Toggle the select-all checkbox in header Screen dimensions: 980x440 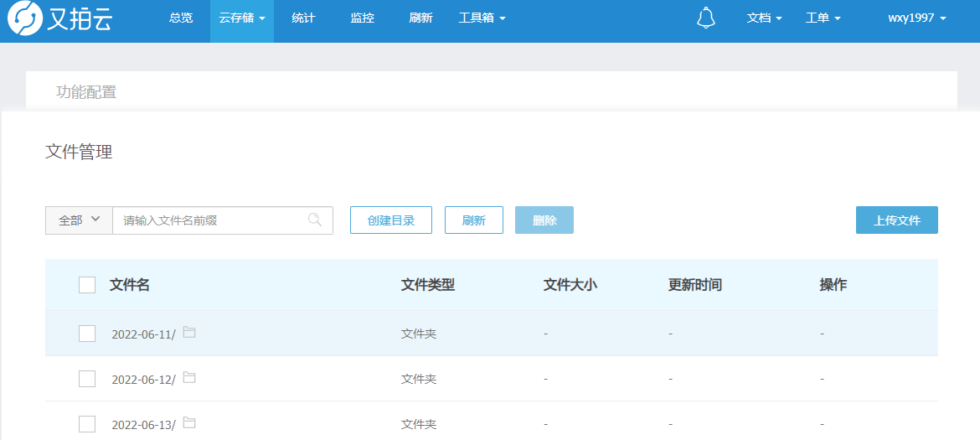[87, 285]
